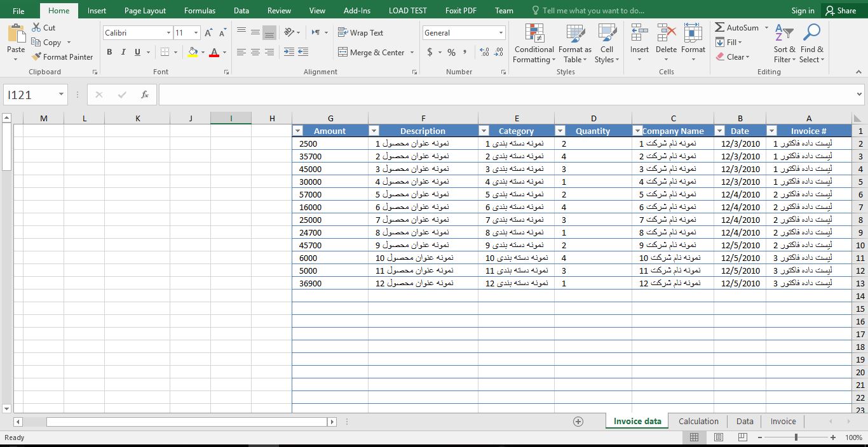Apply the yellow Fill Color
This screenshot has width=868, height=447.
pyautogui.click(x=193, y=52)
